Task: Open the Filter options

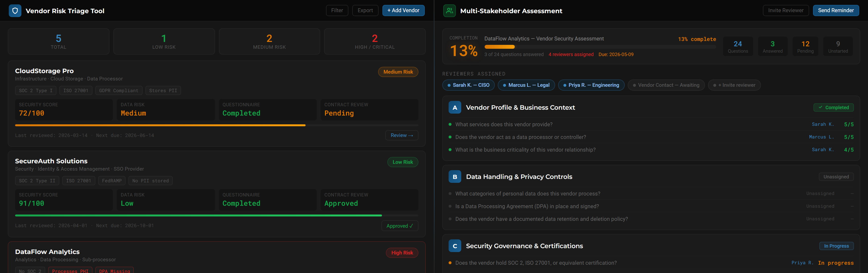Action: 337,10
